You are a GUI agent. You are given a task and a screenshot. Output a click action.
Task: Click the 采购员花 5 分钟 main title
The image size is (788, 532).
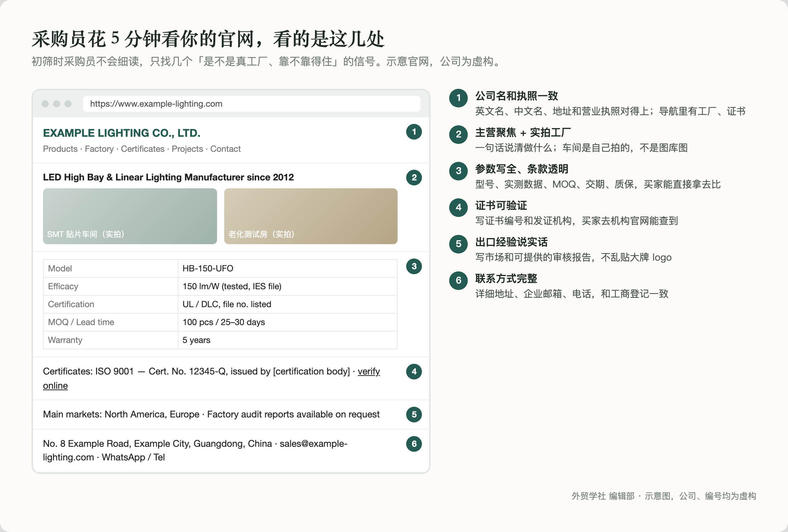coord(208,39)
